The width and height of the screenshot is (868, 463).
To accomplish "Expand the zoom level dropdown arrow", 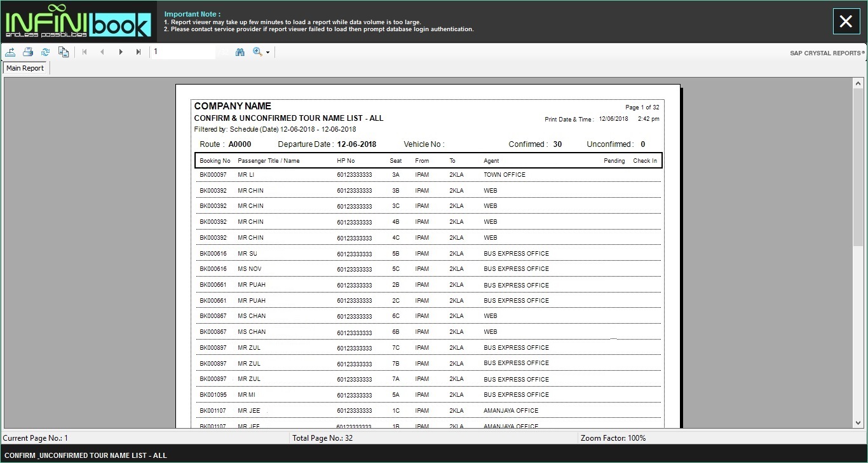I will pos(268,53).
